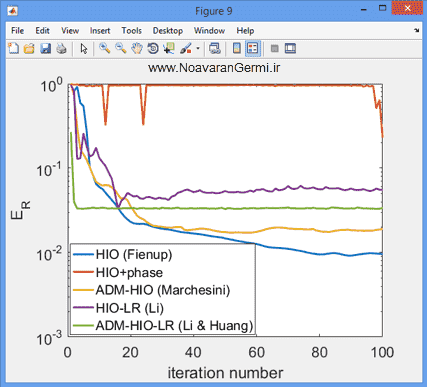This screenshot has width=427, height=387.
Task: Print the figure using the printer icon
Action: click(61, 49)
